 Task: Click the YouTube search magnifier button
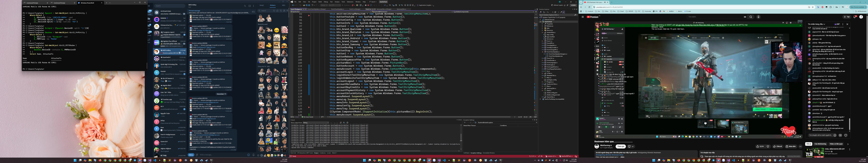point(751,17)
